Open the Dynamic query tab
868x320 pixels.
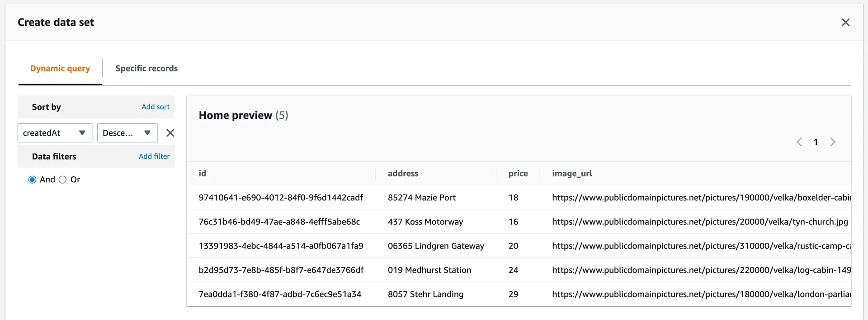(60, 68)
